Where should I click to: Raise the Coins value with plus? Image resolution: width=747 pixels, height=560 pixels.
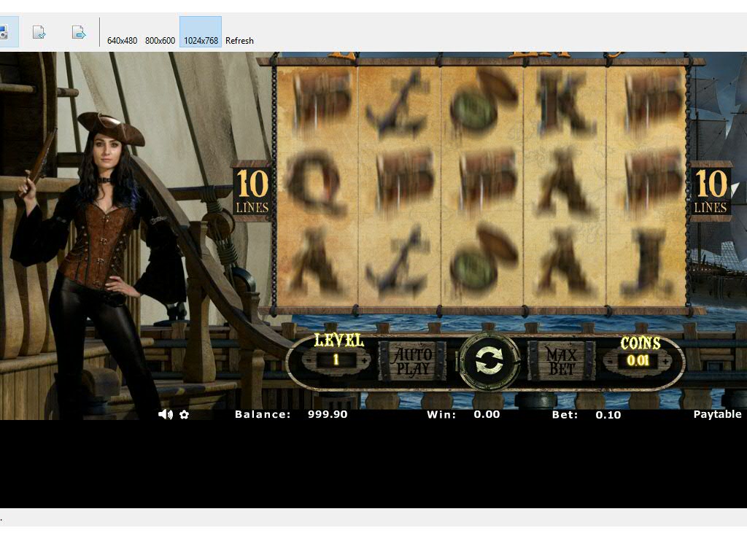665,360
